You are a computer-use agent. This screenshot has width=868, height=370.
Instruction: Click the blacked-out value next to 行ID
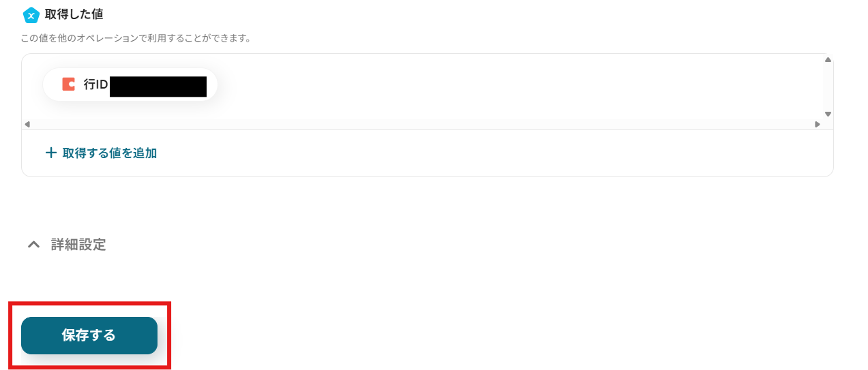pos(158,87)
